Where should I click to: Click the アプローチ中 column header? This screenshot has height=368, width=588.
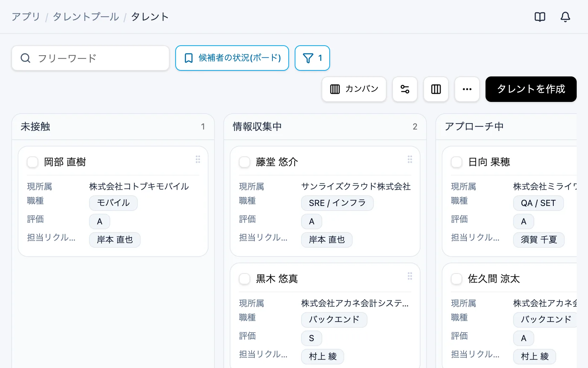[506, 127]
